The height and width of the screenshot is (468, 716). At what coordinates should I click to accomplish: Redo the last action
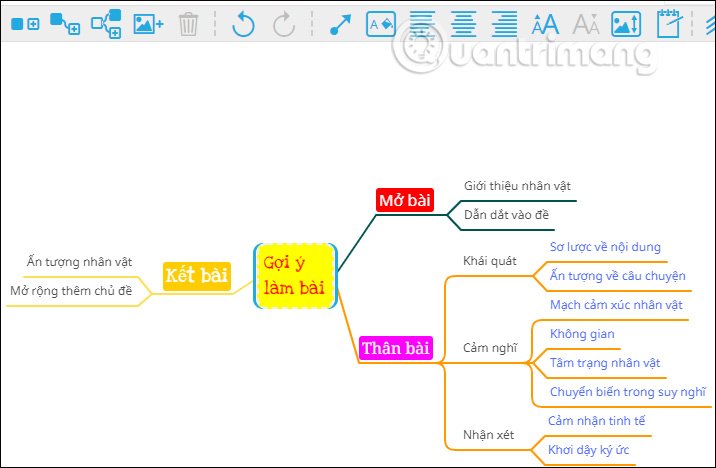[x=284, y=24]
